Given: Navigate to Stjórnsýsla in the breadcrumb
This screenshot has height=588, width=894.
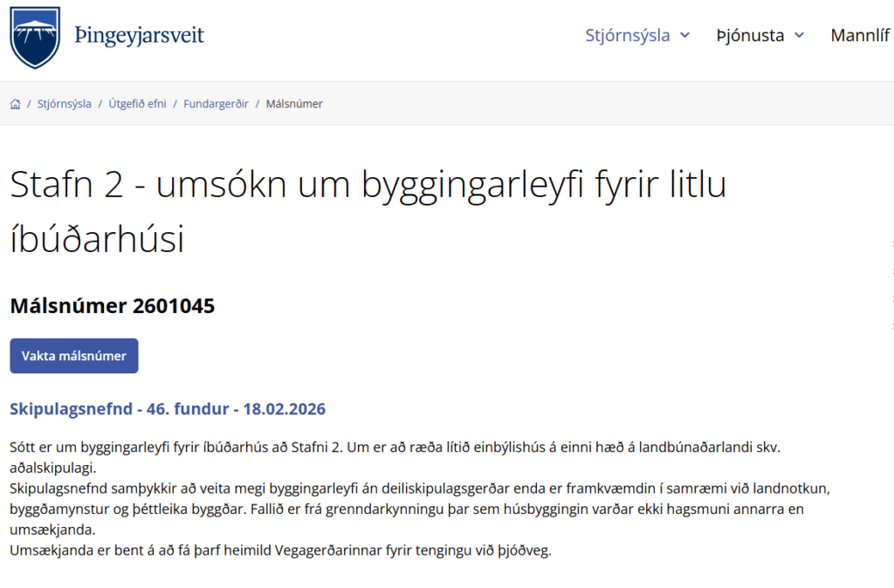Looking at the screenshot, I should click(x=64, y=104).
